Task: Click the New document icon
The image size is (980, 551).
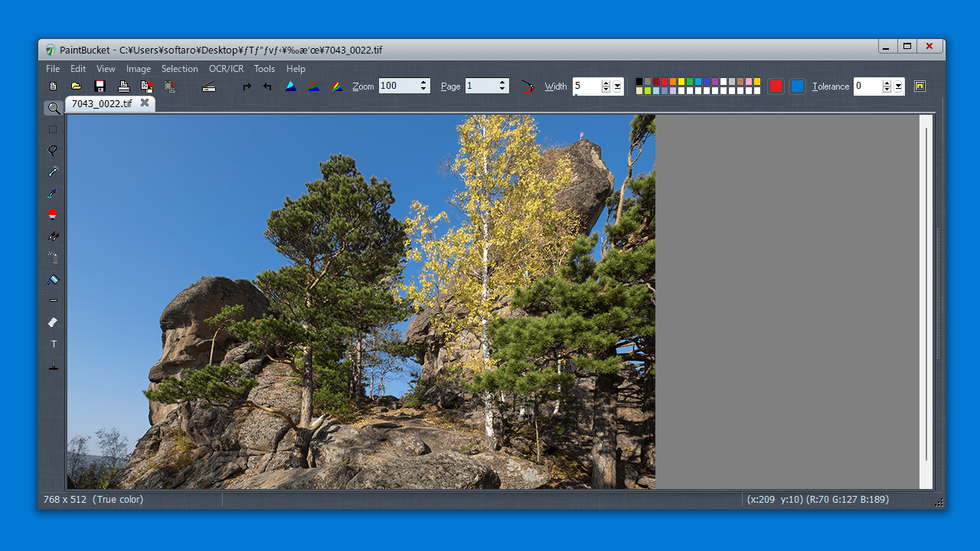Action: pos(53,86)
